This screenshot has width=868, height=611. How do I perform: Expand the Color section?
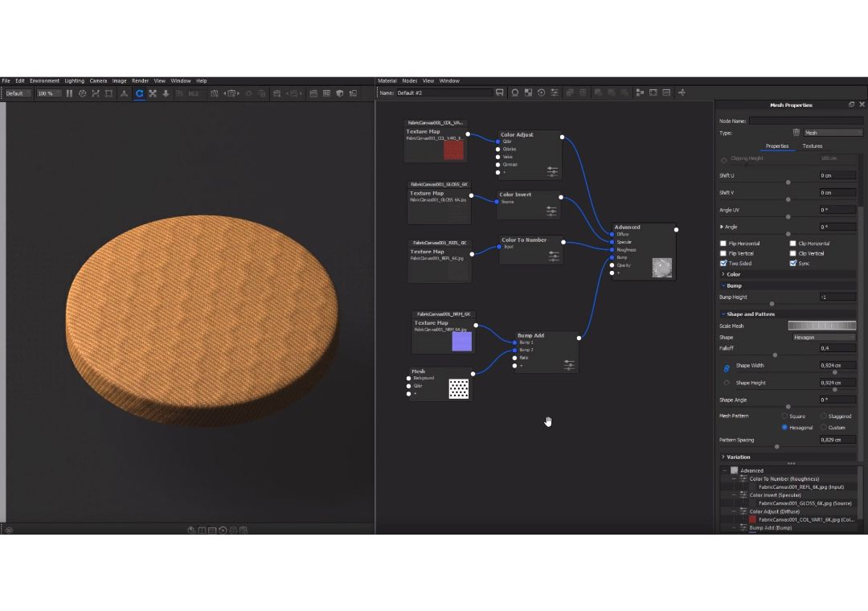coord(733,274)
